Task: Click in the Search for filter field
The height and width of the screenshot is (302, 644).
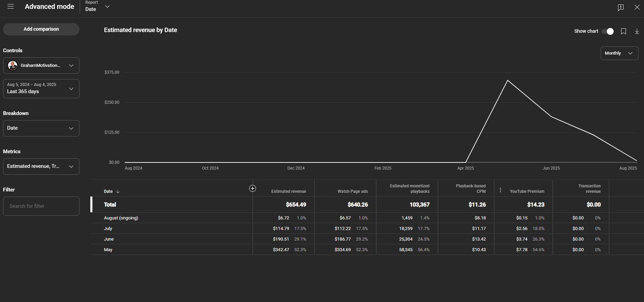Action: pos(41,206)
